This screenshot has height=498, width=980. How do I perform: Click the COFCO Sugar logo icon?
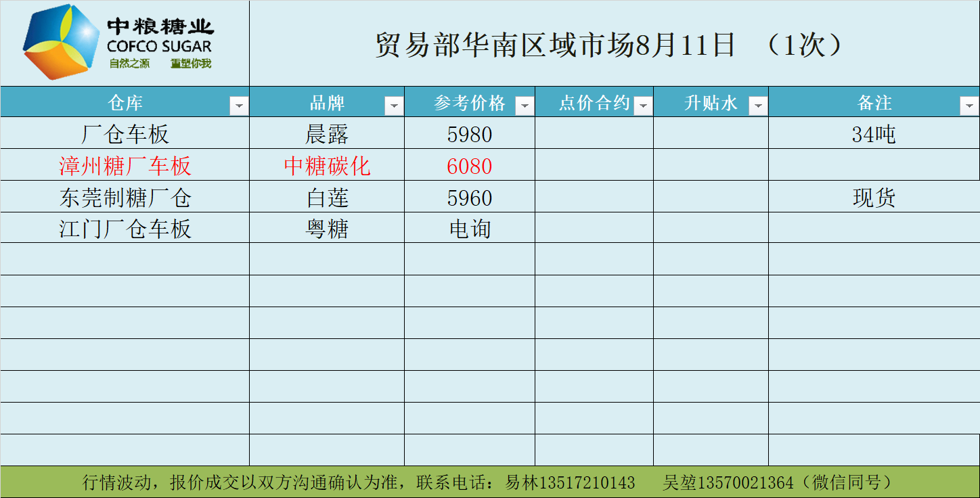(x=61, y=42)
